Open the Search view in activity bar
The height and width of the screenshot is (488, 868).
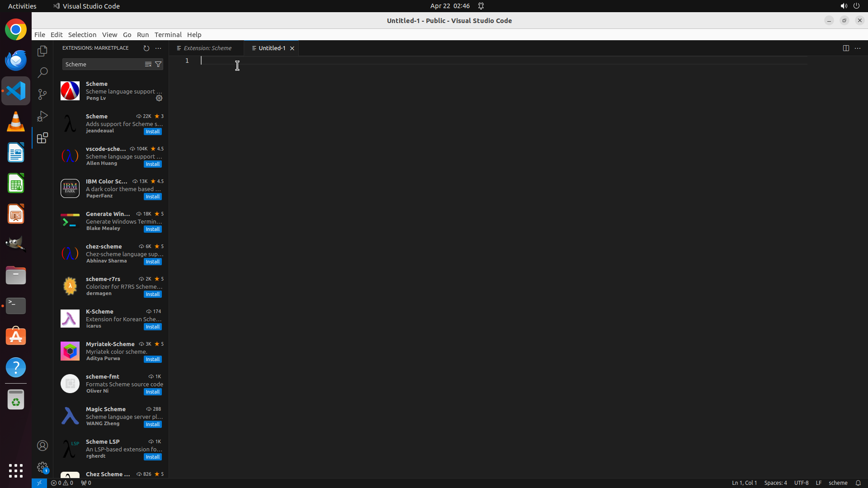coord(42,72)
